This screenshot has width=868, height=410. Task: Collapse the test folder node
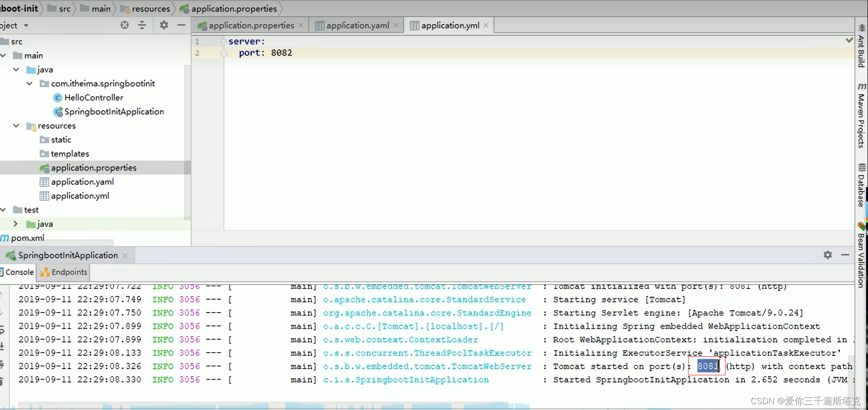click(x=3, y=210)
